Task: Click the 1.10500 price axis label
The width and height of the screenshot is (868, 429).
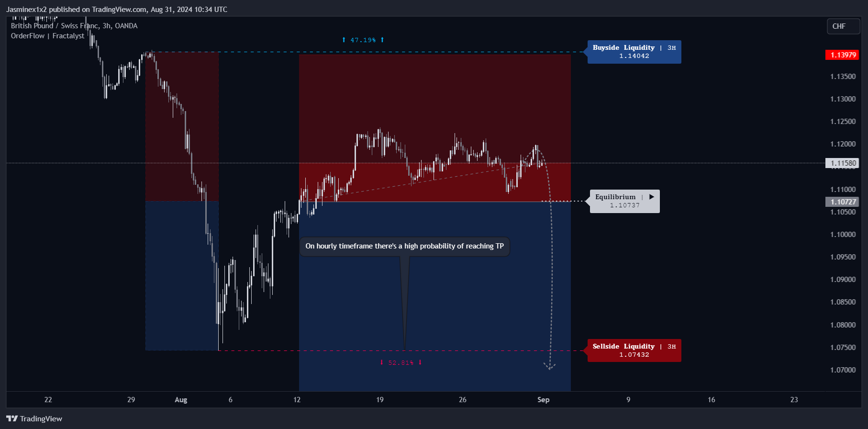Action: click(843, 212)
